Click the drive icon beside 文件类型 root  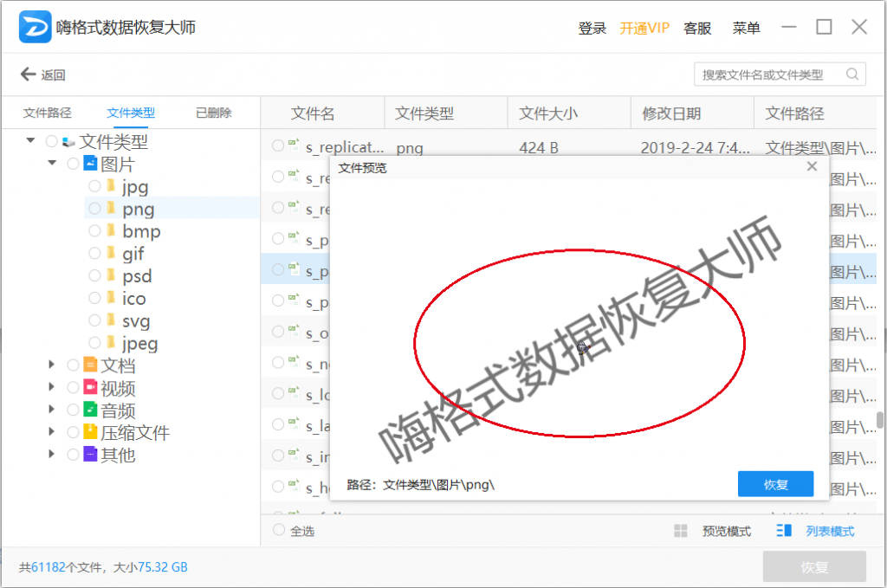click(x=68, y=141)
